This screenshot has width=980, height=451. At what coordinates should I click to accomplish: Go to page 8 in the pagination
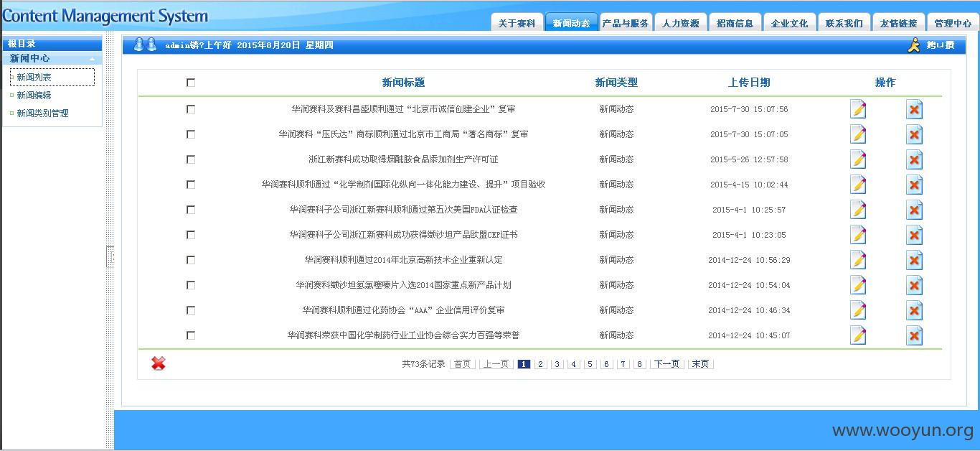pos(640,364)
